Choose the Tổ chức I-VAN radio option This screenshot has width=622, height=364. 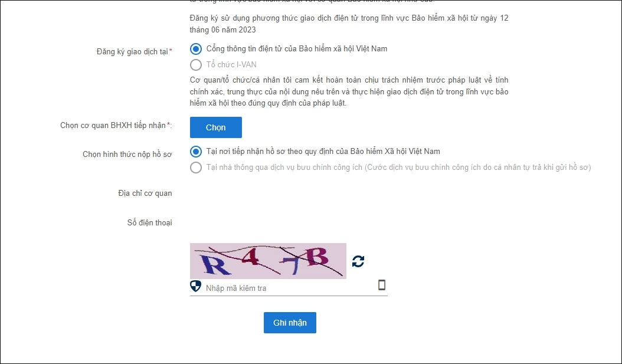[x=196, y=65]
